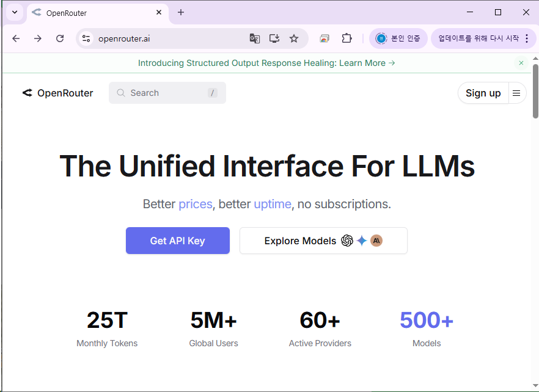Screen dimensions: 539x392
Task: Click the browser back arrow
Action: pos(16,38)
